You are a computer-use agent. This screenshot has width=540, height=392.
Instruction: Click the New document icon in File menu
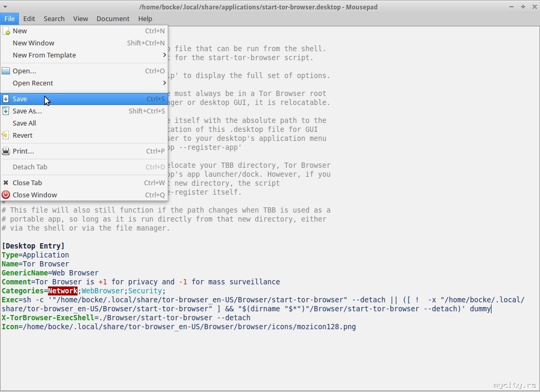(6, 31)
